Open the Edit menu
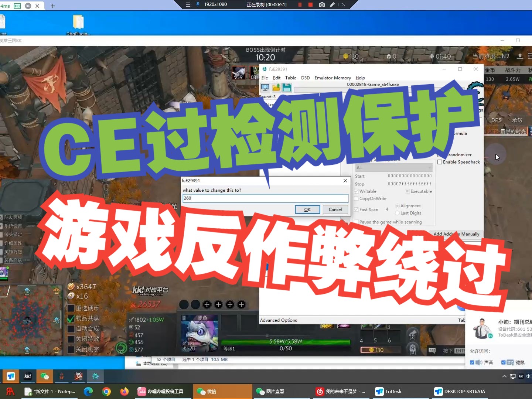 pos(276,78)
